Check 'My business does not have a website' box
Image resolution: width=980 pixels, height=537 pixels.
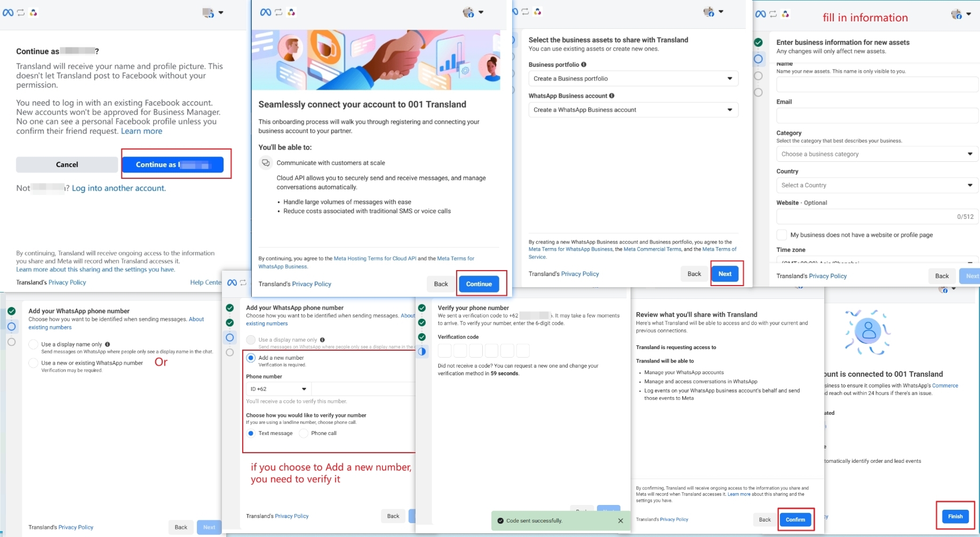pyautogui.click(x=782, y=235)
